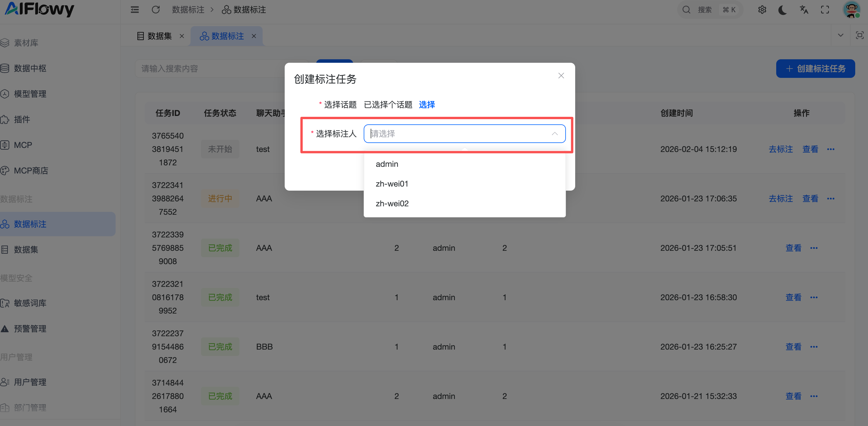Viewport: 868px width, 426px height.
Task: Enter fullscreen via top bar icon
Action: click(824, 10)
